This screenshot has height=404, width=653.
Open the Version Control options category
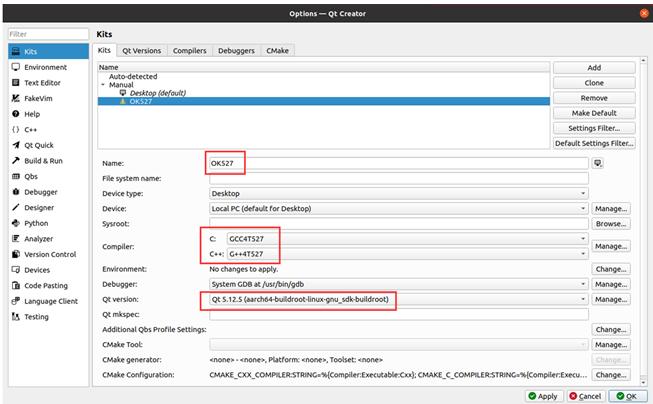coord(48,254)
